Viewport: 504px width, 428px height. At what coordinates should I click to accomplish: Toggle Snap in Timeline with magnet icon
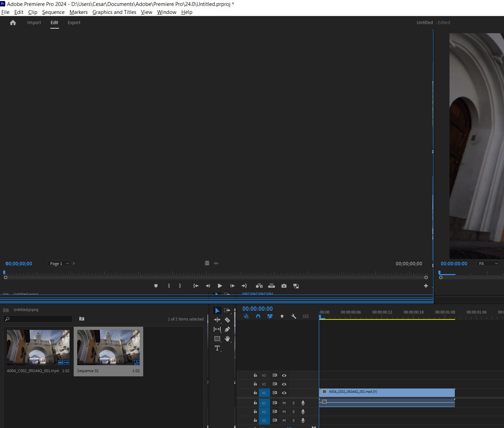(x=258, y=316)
